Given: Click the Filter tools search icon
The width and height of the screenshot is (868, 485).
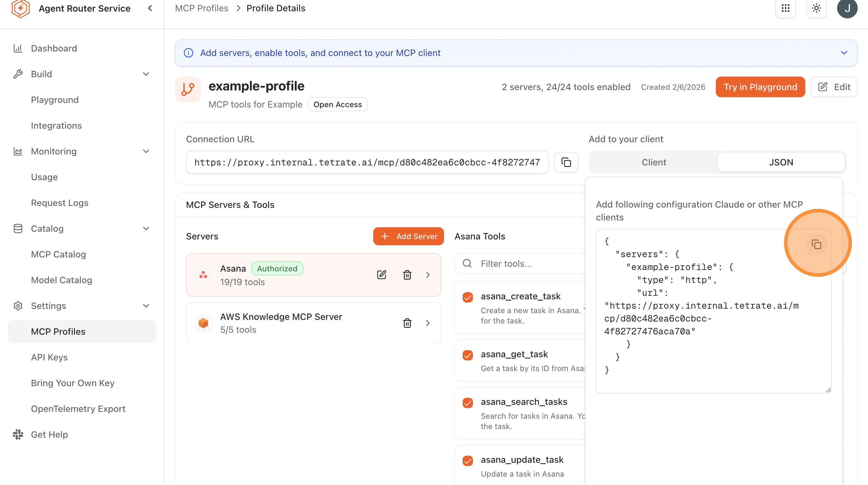Looking at the screenshot, I should 467,263.
